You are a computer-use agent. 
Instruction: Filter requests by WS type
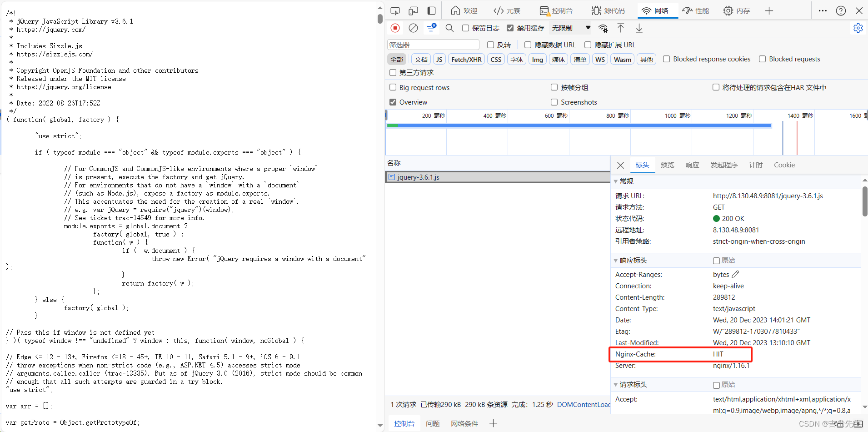click(600, 59)
